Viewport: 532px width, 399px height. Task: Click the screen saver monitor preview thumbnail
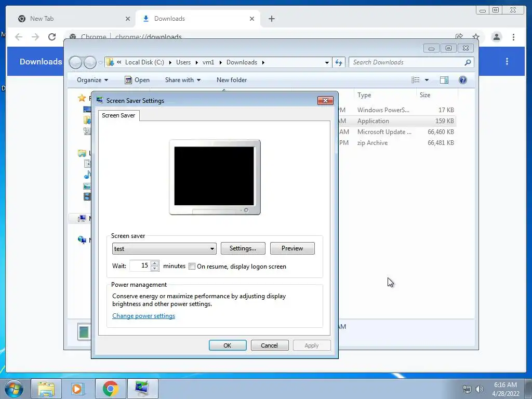pos(215,177)
